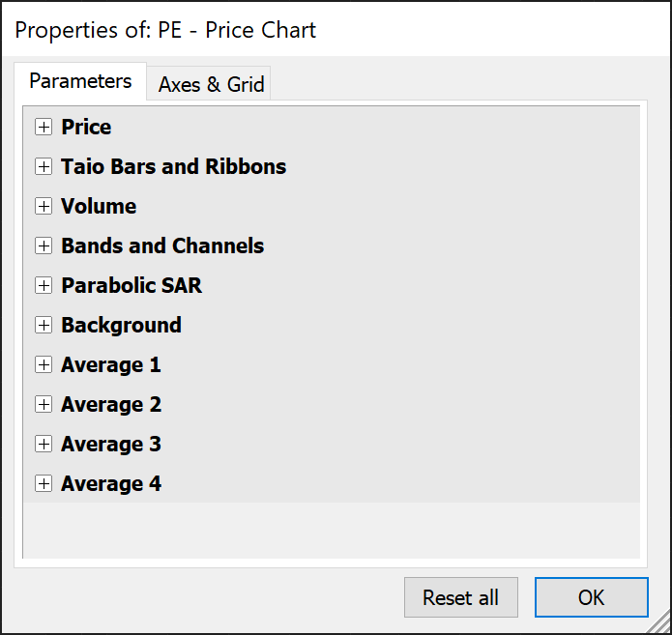Click plus box next to Volume
The width and height of the screenshot is (672, 635).
pos(44,206)
